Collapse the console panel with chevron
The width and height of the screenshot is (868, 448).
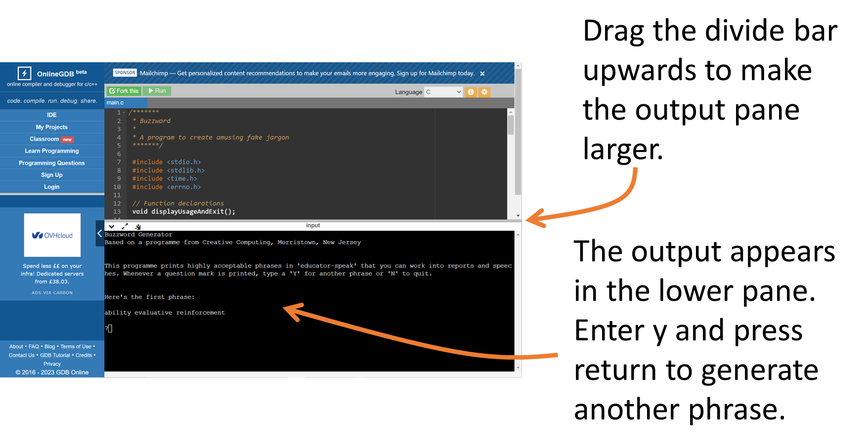[x=112, y=226]
